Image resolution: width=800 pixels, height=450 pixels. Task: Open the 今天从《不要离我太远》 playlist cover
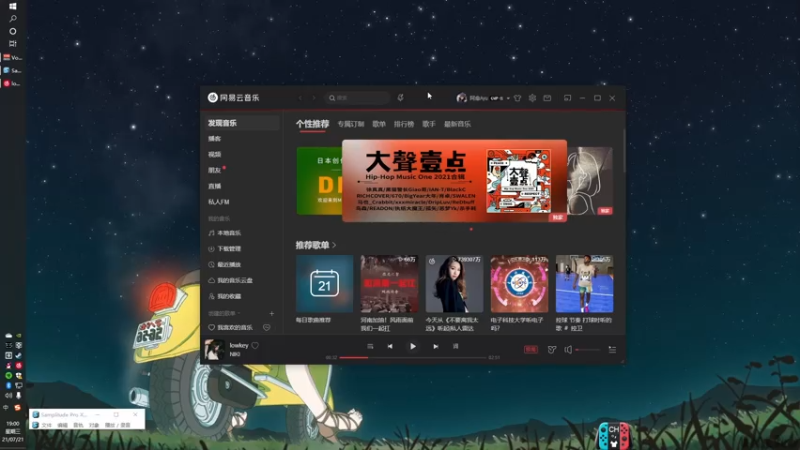455,284
